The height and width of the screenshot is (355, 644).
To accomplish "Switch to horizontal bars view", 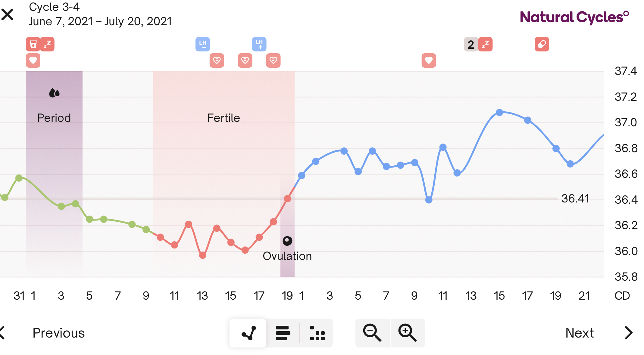I will (x=283, y=333).
